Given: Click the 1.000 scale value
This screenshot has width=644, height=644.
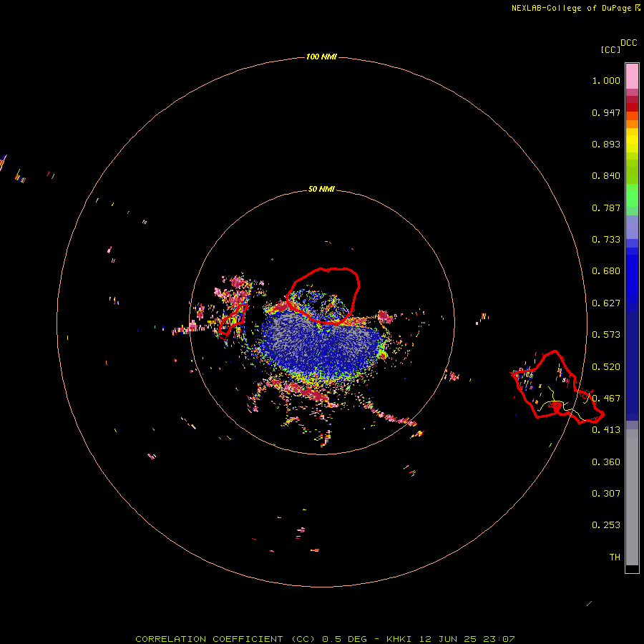Looking at the screenshot, I should [606, 80].
